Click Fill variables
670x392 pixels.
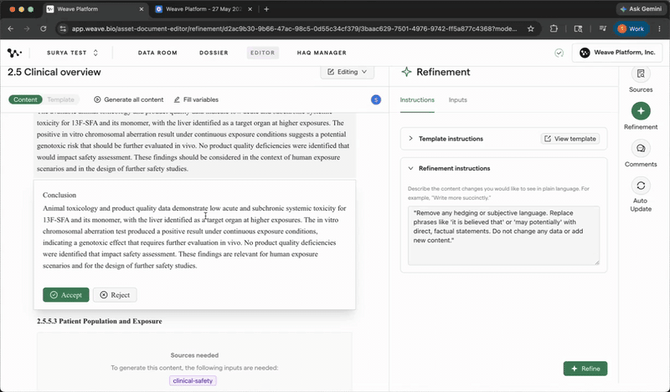coord(196,100)
